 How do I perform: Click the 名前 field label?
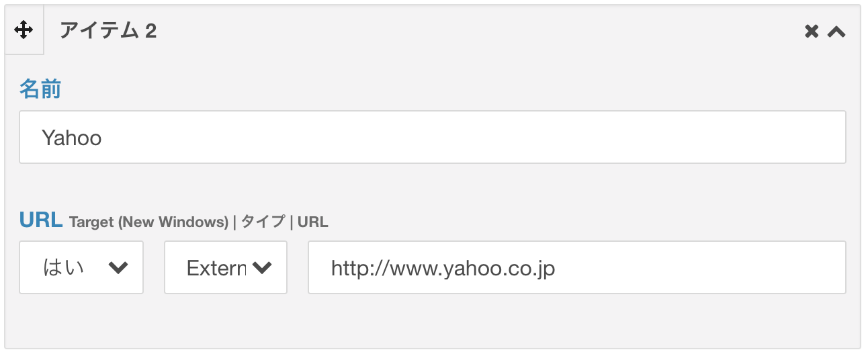click(40, 89)
